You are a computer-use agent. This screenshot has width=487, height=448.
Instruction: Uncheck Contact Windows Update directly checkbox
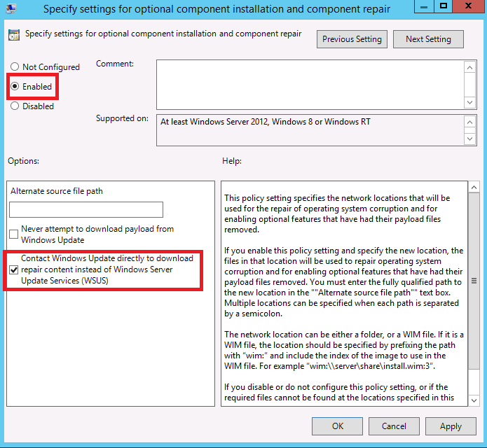pos(14,269)
